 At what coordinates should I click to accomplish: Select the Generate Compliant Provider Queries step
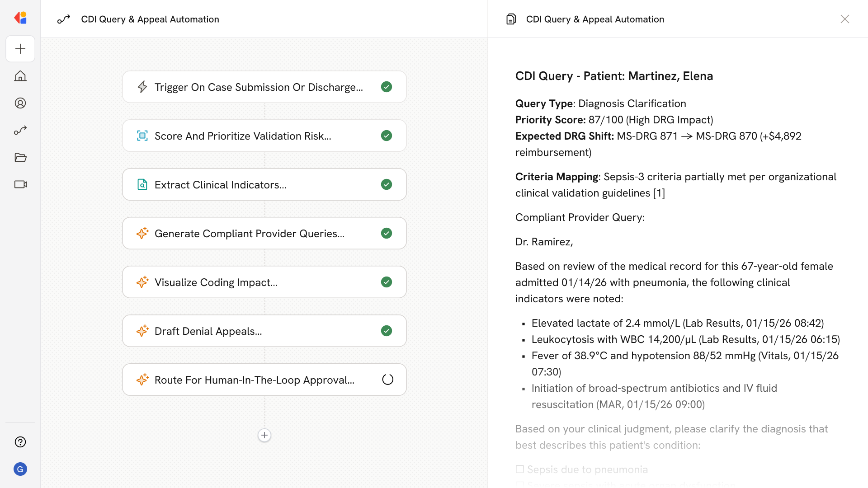click(250, 234)
